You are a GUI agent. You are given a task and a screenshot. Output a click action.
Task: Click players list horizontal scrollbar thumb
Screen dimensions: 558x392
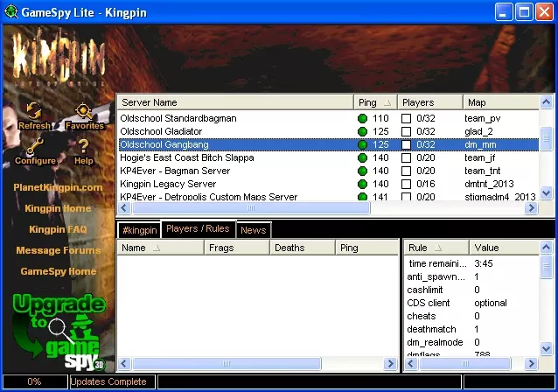point(227,363)
